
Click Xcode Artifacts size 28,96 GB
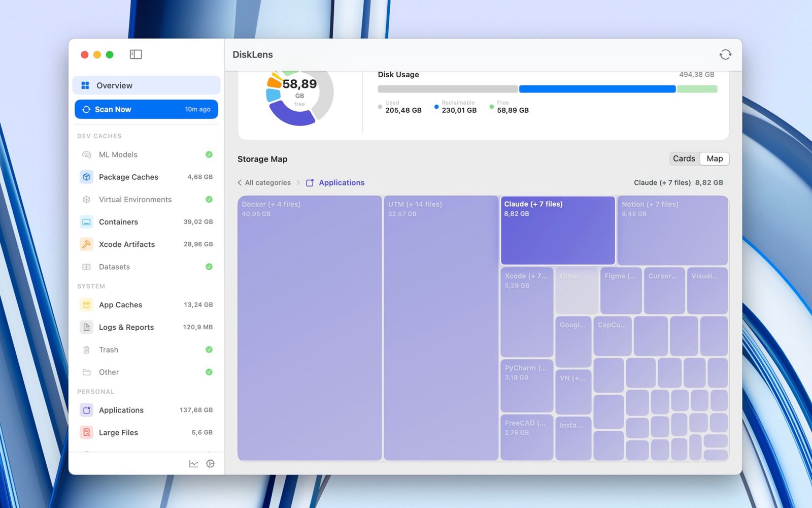click(198, 244)
